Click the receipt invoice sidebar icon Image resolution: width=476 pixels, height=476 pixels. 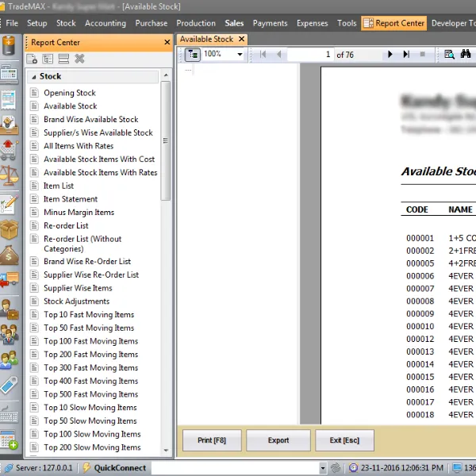pos(8,99)
